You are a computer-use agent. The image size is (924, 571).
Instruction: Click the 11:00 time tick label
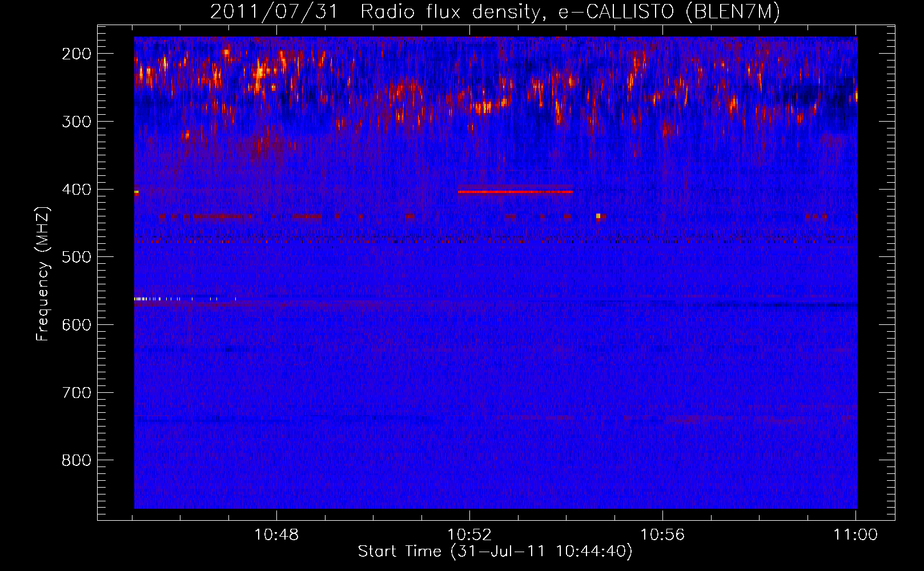(x=855, y=535)
